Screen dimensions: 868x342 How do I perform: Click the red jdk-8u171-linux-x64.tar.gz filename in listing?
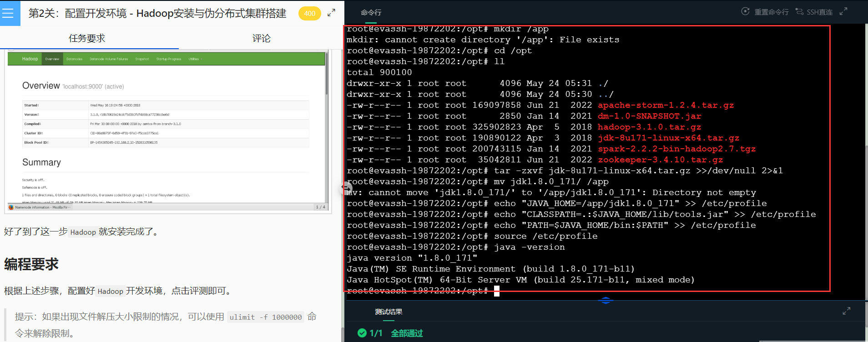[x=668, y=138]
